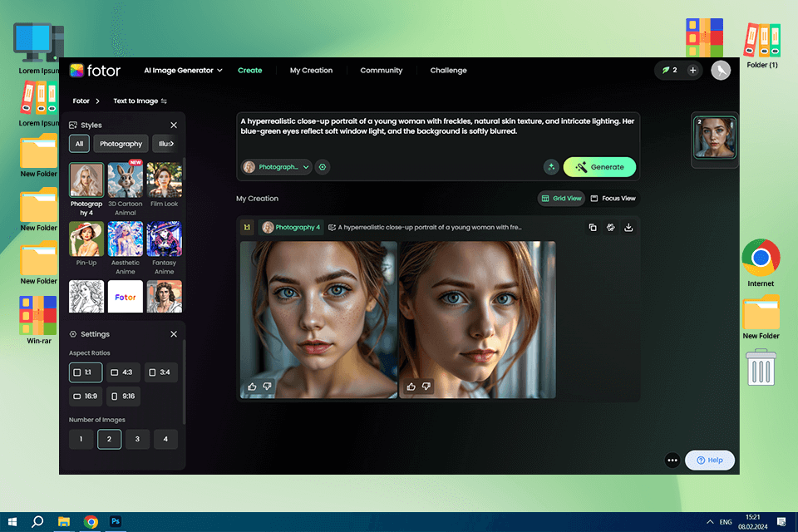Viewport: 798px width, 532px height.
Task: Open taskbar search
Action: (x=37, y=522)
